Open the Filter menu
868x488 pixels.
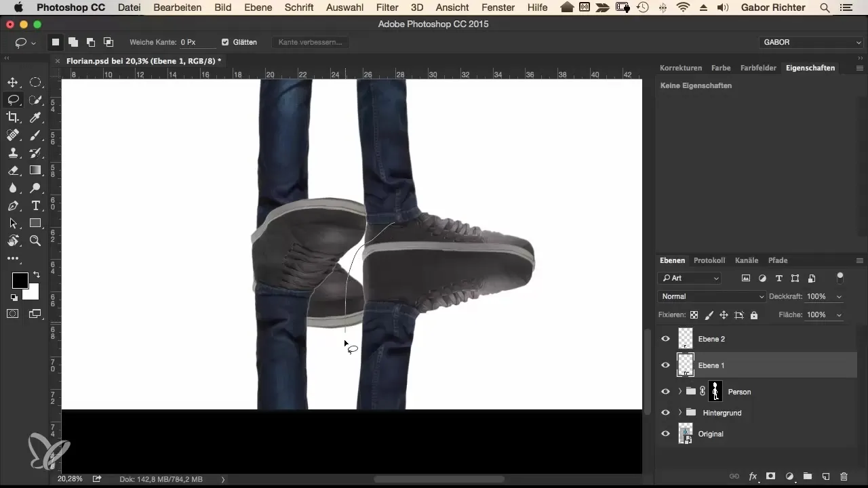pos(387,7)
